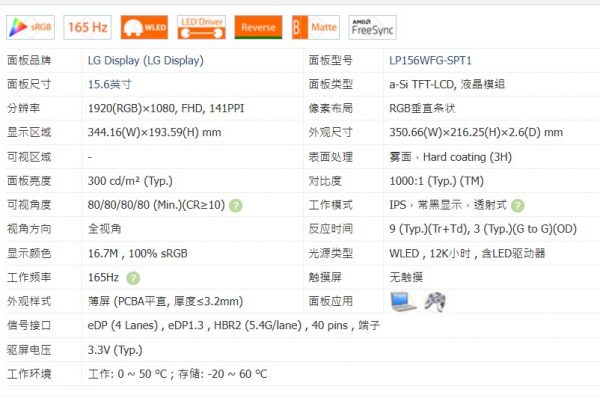Click the 分辨率 label
Viewport: 600px width, 401px height.
23,108
